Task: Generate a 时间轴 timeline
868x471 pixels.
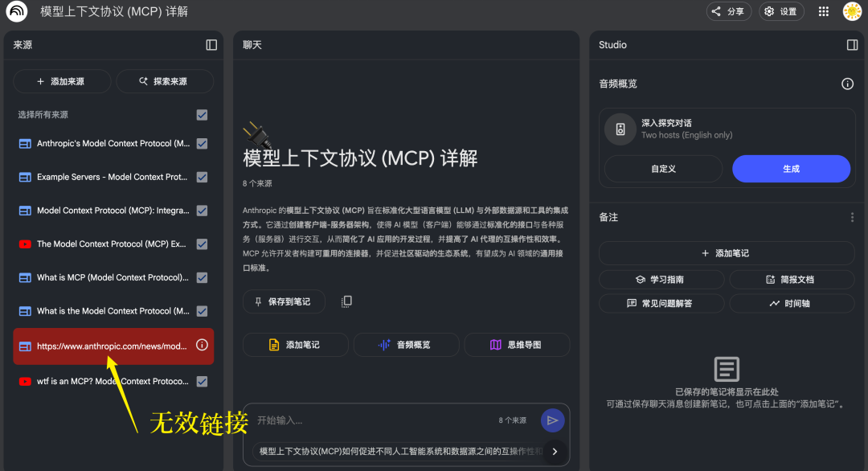Action: (x=792, y=303)
